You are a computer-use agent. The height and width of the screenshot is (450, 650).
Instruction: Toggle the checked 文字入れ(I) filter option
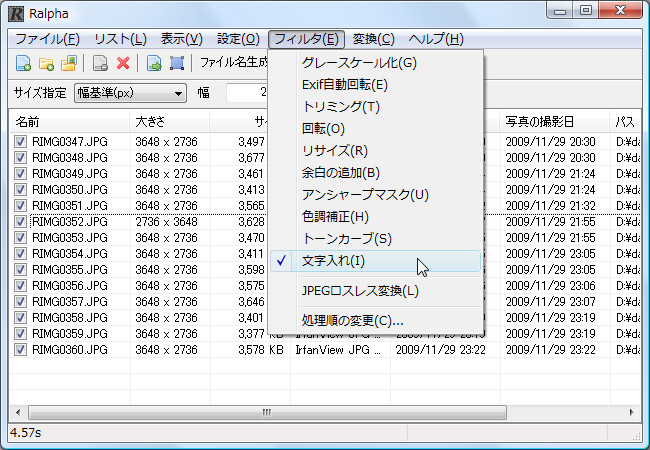click(x=375, y=261)
